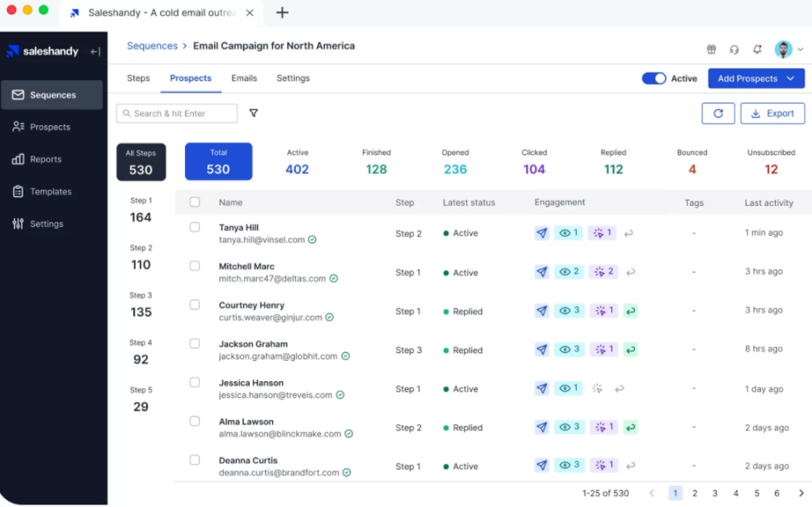Follow the Sequences breadcrumb link
The image size is (812, 507).
(x=152, y=46)
